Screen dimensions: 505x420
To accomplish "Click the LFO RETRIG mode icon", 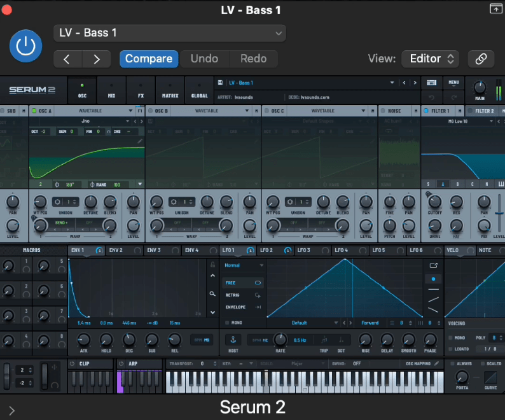I will click(x=258, y=295).
